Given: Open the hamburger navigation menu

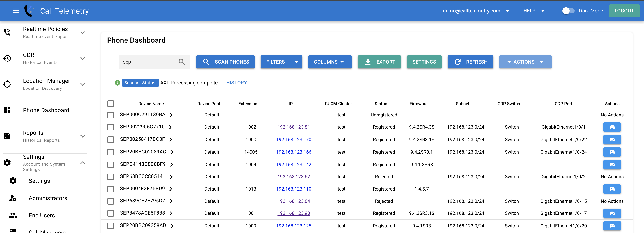Looking at the screenshot, I should pos(16,11).
